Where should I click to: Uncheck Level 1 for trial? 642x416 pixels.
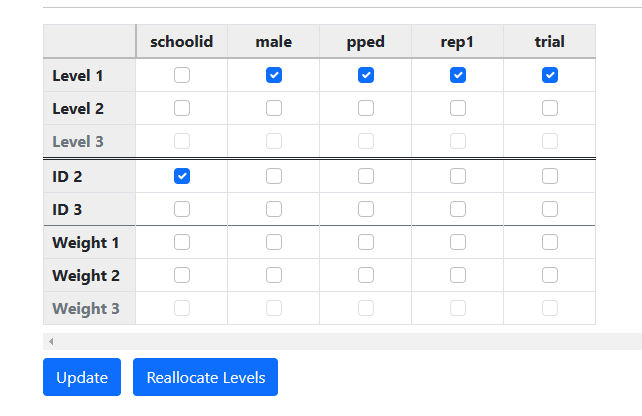coord(550,75)
